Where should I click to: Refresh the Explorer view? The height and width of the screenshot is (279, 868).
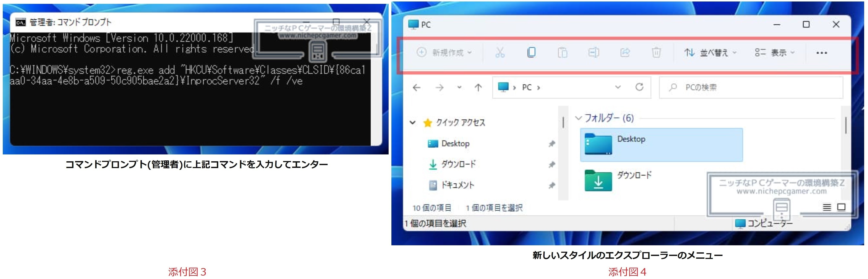(x=639, y=87)
